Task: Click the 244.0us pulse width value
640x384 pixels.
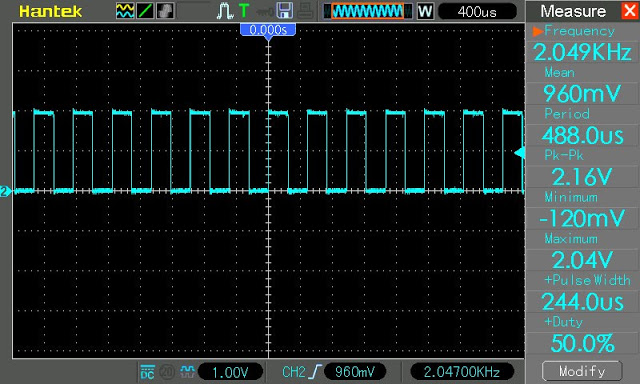Action: (x=582, y=302)
